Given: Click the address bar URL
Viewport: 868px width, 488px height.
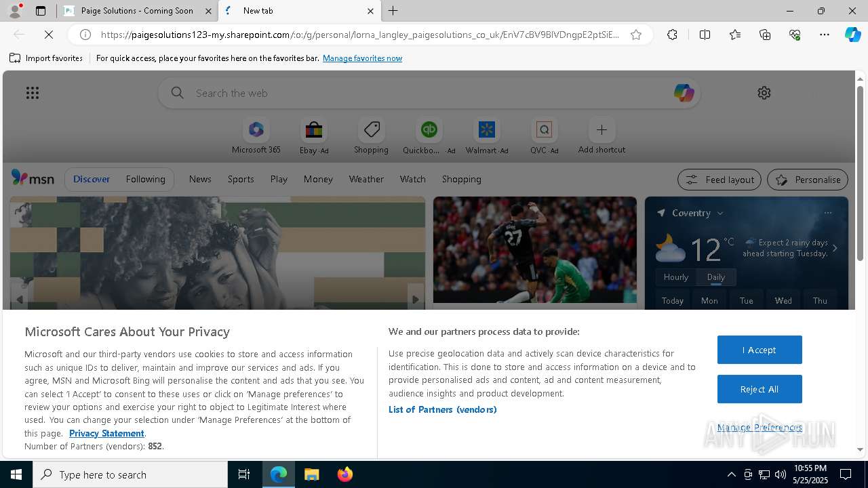Looking at the screenshot, I should [359, 35].
